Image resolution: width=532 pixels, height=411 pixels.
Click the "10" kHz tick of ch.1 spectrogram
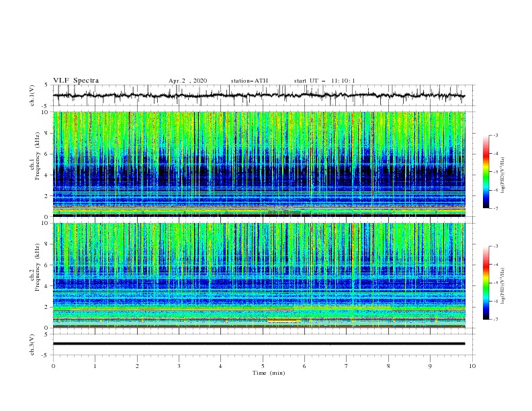click(x=46, y=112)
